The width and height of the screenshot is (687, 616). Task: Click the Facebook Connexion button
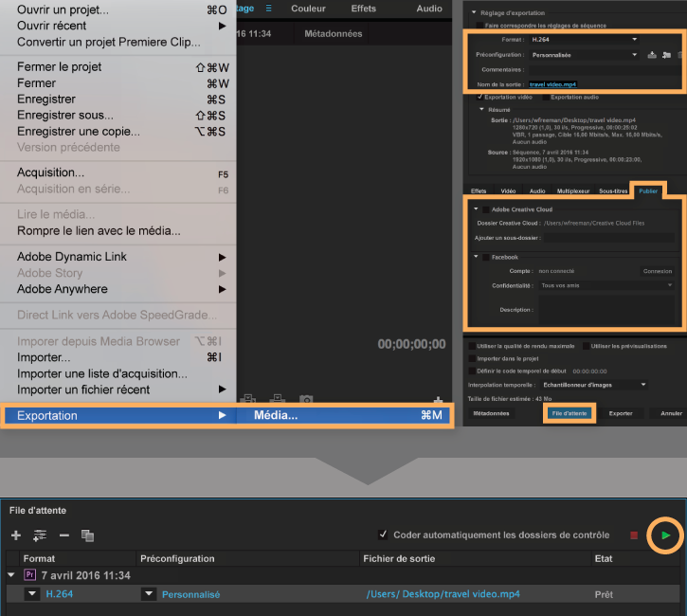[658, 271]
